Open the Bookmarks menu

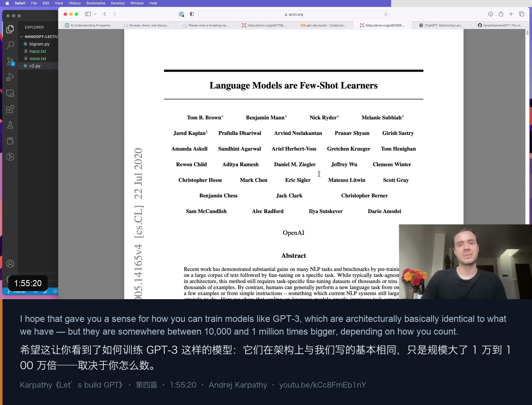click(96, 3)
